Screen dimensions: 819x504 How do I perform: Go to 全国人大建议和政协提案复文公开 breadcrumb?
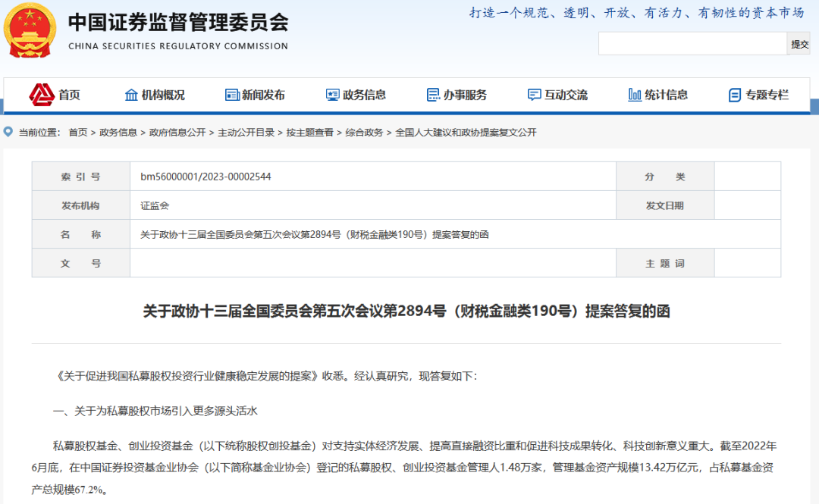tap(466, 133)
